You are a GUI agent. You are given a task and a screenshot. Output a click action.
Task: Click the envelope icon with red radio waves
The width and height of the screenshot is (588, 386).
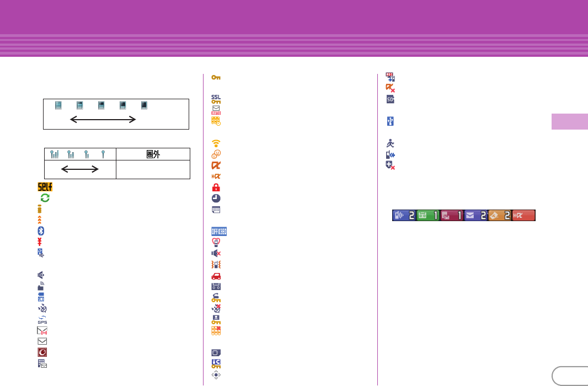[42, 330]
